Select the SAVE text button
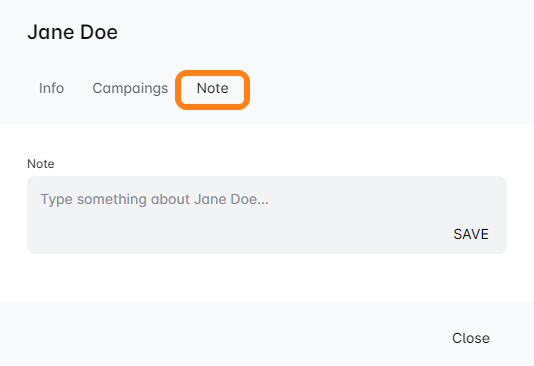This screenshot has width=534, height=366. pyautogui.click(x=471, y=234)
